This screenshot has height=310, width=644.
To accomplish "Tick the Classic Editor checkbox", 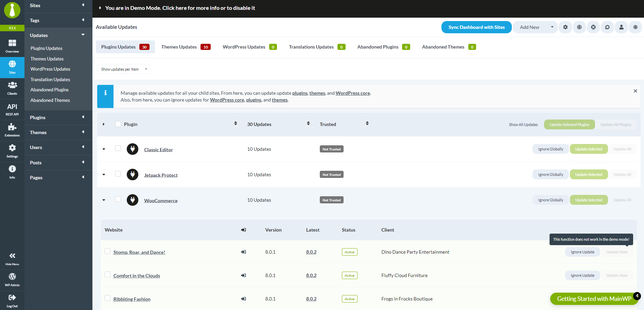I will (118, 148).
